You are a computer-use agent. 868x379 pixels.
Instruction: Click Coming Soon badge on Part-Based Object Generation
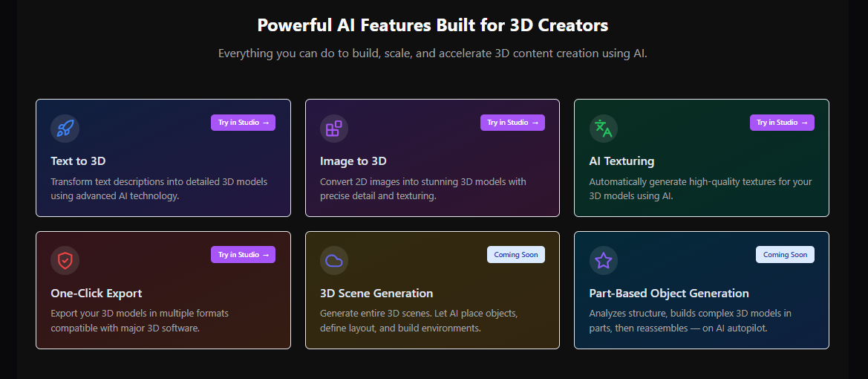tap(785, 255)
